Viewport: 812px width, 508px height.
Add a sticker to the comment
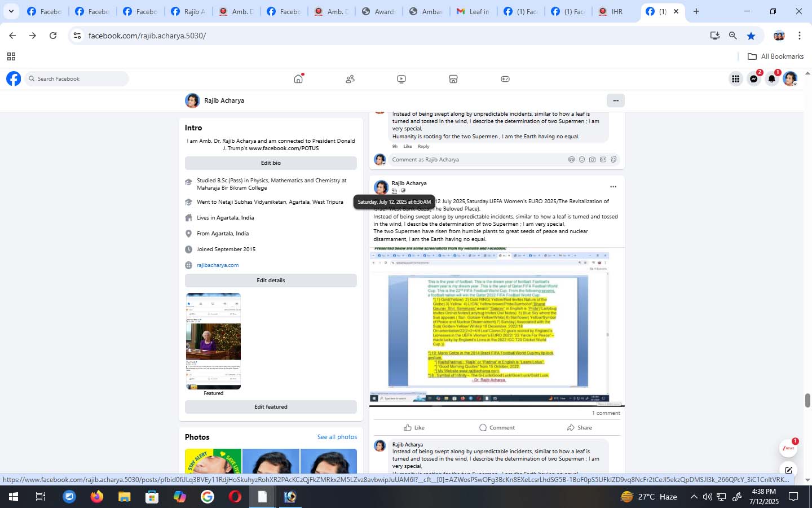click(614, 160)
